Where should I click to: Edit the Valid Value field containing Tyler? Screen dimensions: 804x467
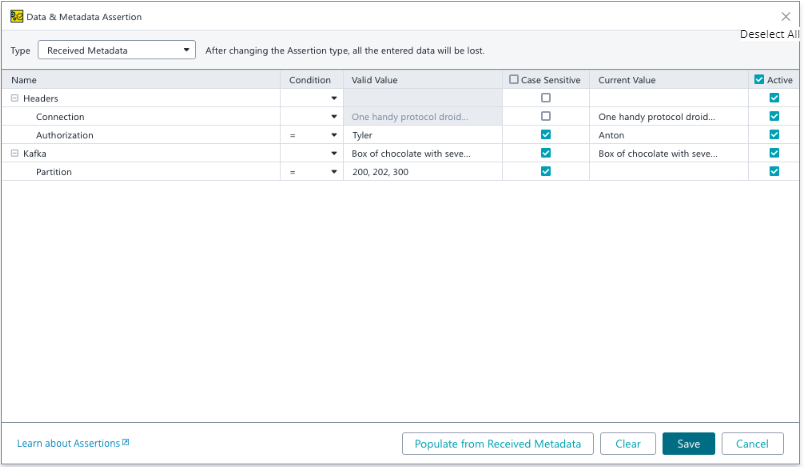420,135
